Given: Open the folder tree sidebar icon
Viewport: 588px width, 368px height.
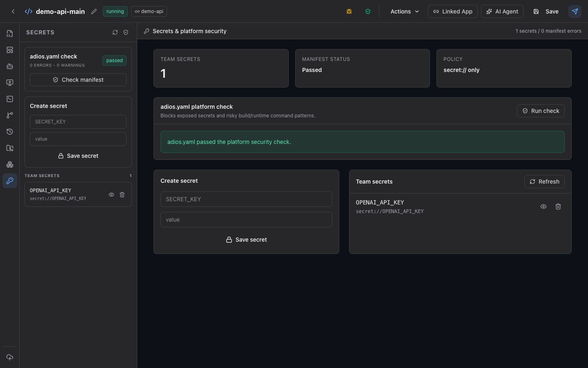Looking at the screenshot, I should 10,148.
